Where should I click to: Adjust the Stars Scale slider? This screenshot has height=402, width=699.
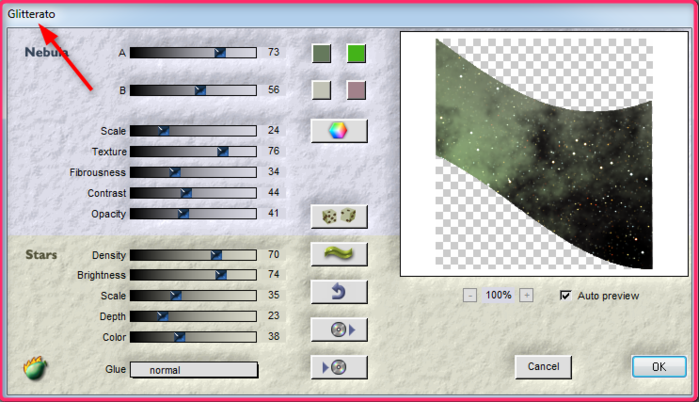(x=193, y=295)
